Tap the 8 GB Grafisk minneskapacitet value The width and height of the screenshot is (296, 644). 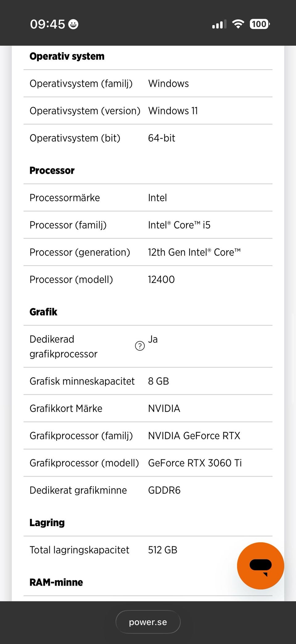[158, 381]
